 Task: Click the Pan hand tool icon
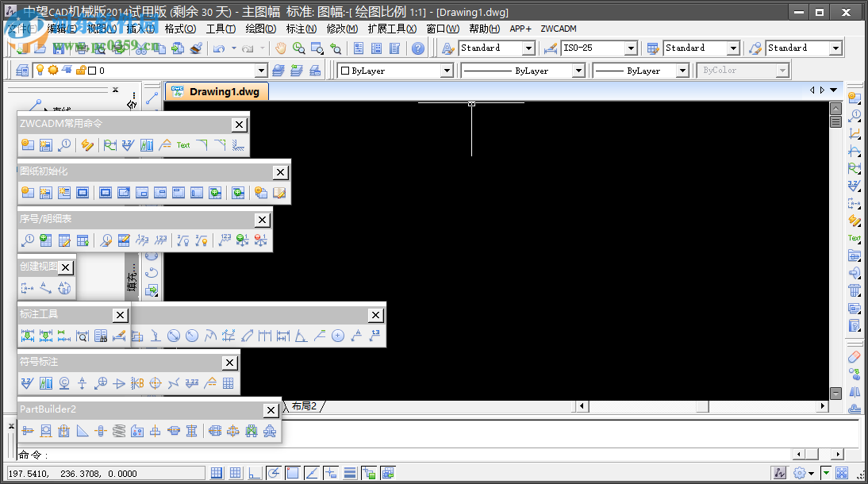tap(281, 48)
